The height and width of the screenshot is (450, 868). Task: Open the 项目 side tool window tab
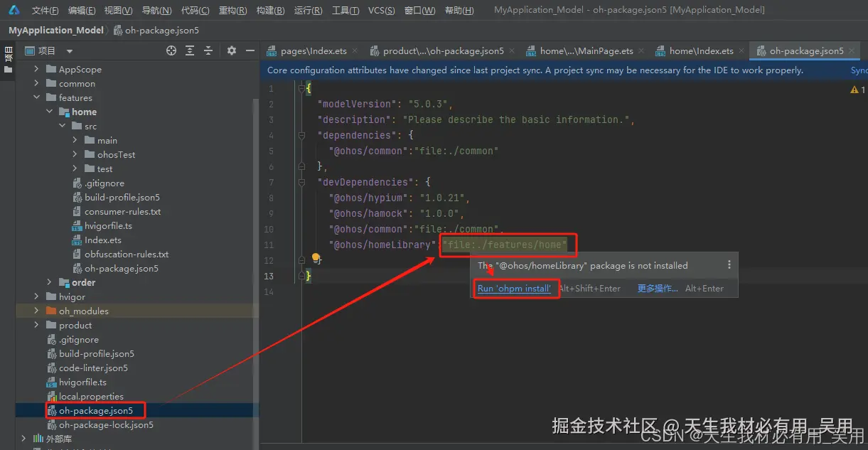8,60
